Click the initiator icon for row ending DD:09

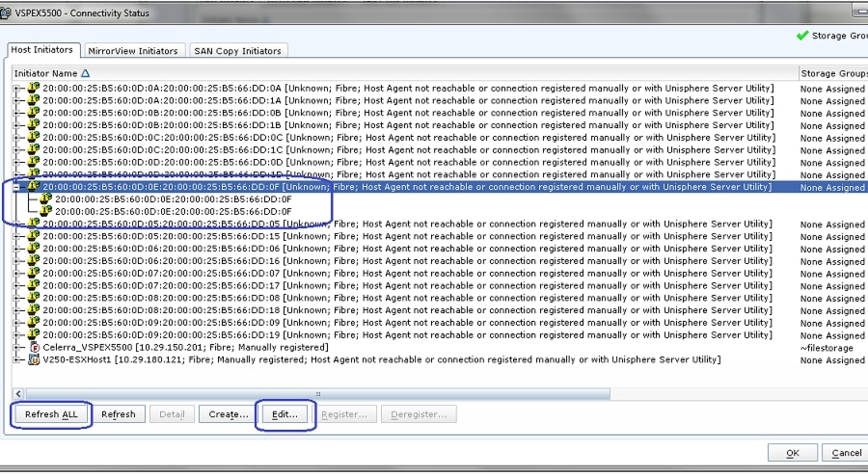coord(34,322)
